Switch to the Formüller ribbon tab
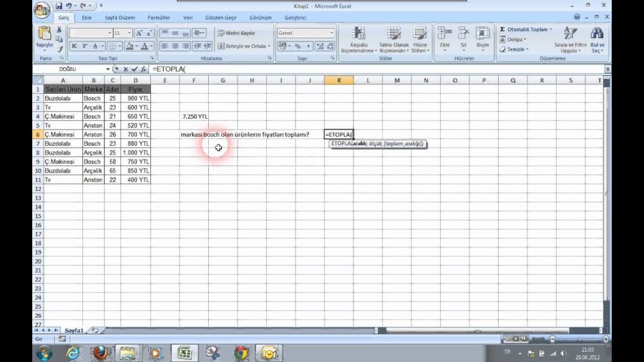Viewport: 644px width, 362px height. tap(158, 18)
